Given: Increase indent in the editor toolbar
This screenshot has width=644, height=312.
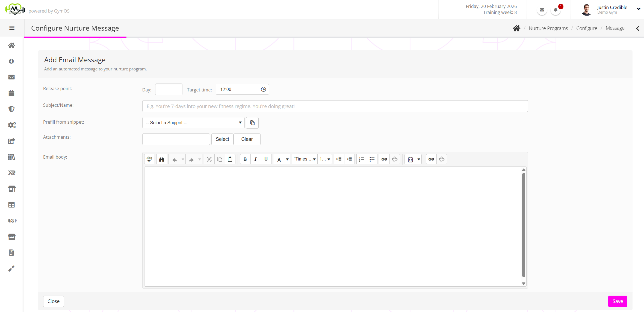Looking at the screenshot, I should pos(339,159).
